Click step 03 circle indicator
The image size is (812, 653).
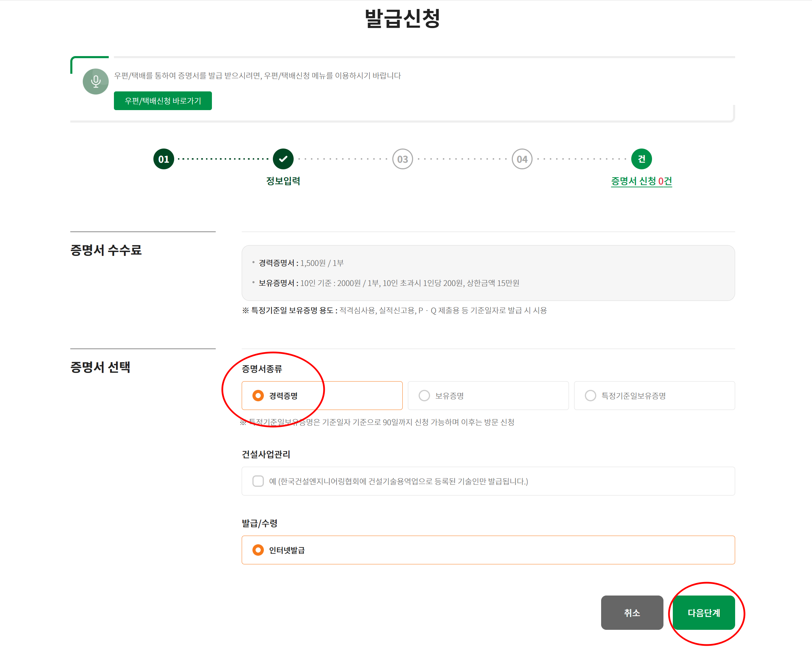tap(402, 159)
